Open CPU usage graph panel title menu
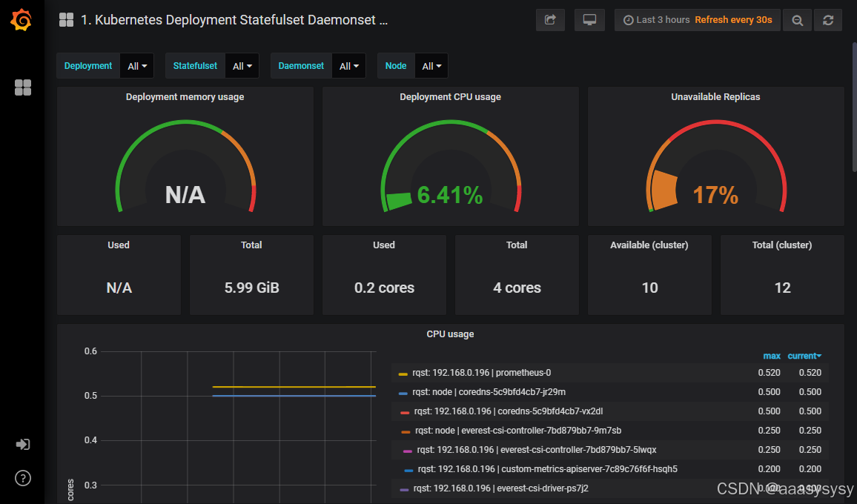The image size is (857, 504). 450,334
